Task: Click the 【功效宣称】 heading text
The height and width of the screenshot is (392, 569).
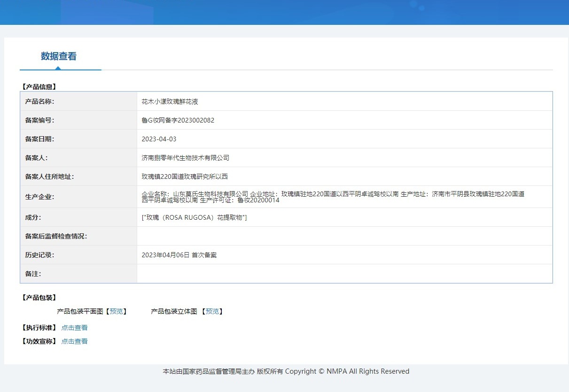Action: coord(39,341)
